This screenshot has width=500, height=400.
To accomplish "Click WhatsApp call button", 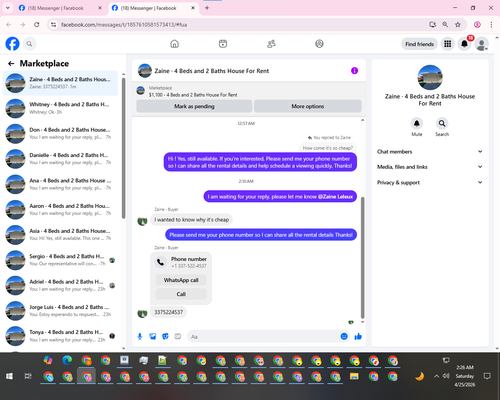I will click(x=181, y=280).
